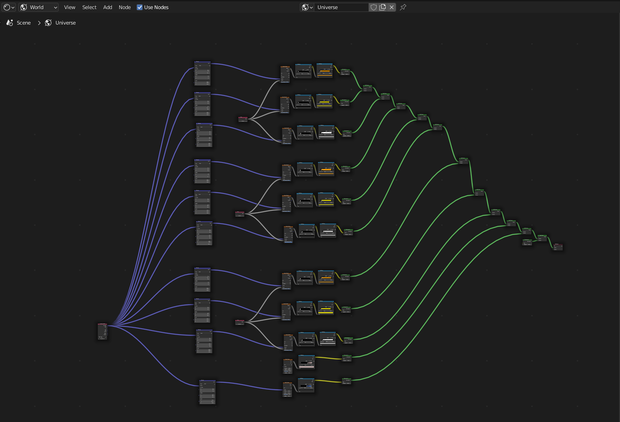Unlink the Universe world with X icon

[x=391, y=7]
